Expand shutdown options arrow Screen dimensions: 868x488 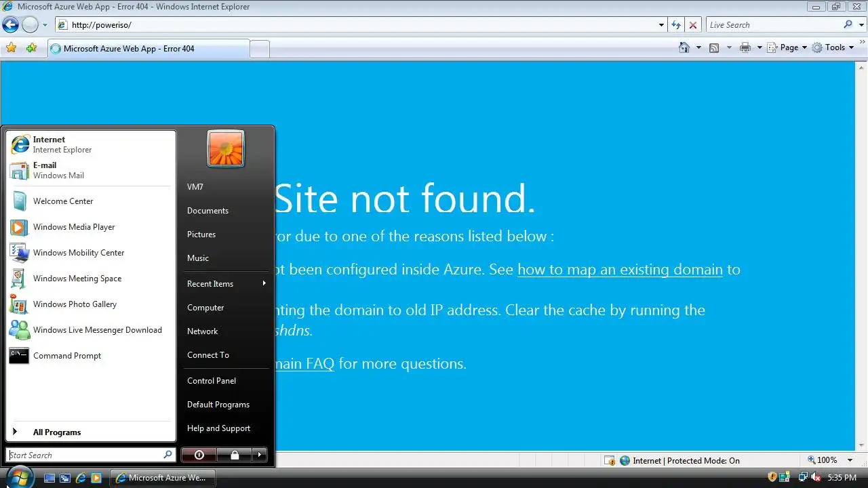pos(260,455)
